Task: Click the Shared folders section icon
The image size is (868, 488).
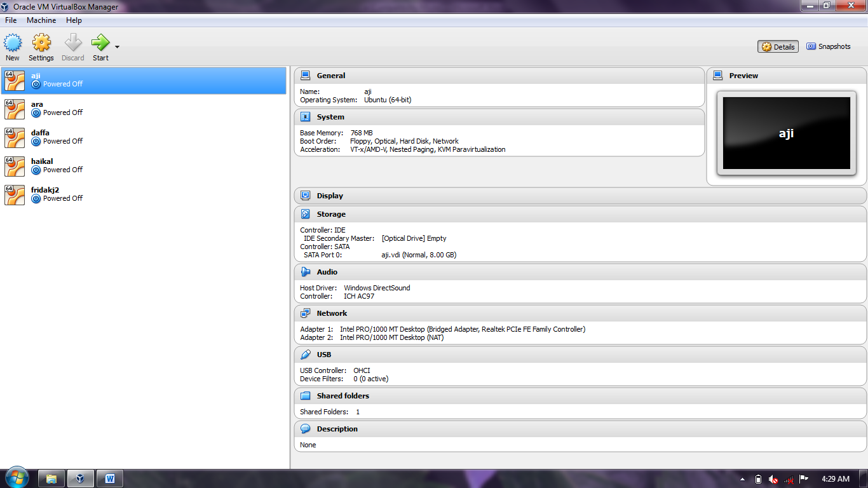Action: (x=305, y=396)
